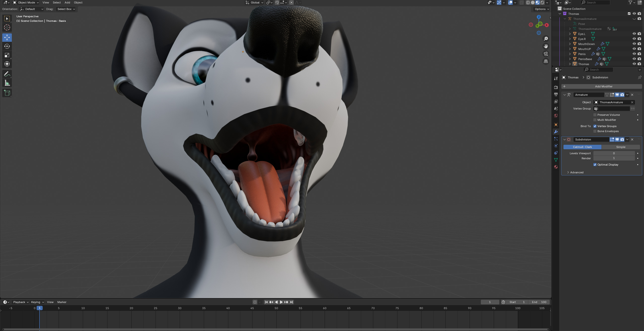Screen dimensions: 644x331
Task: Open the World properties tab
Action: click(556, 116)
